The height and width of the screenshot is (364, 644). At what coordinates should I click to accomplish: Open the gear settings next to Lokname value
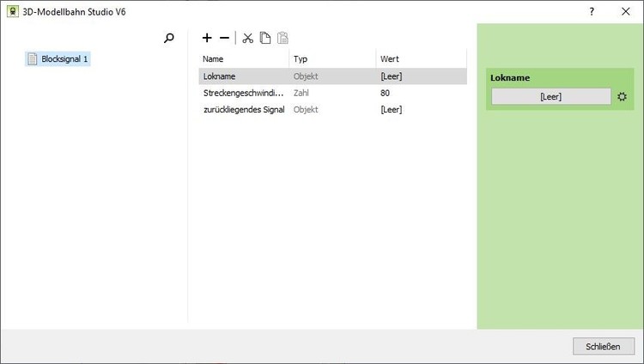[x=622, y=96]
